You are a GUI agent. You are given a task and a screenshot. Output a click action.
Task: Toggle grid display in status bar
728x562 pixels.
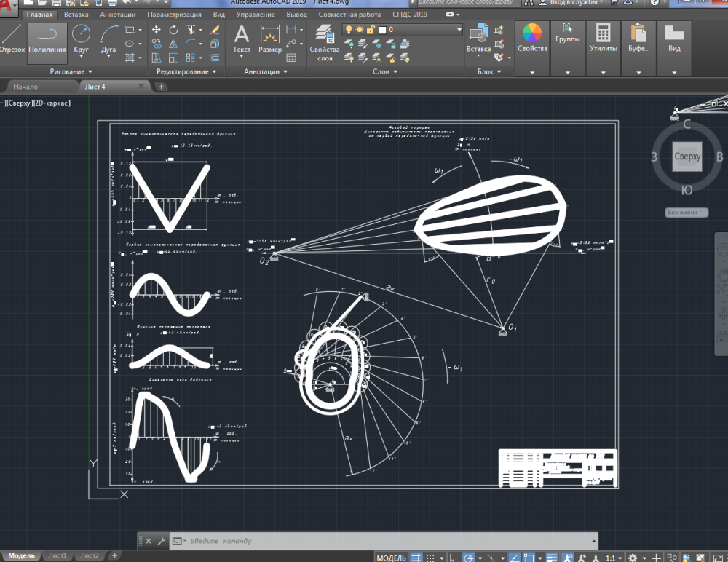pos(418,558)
